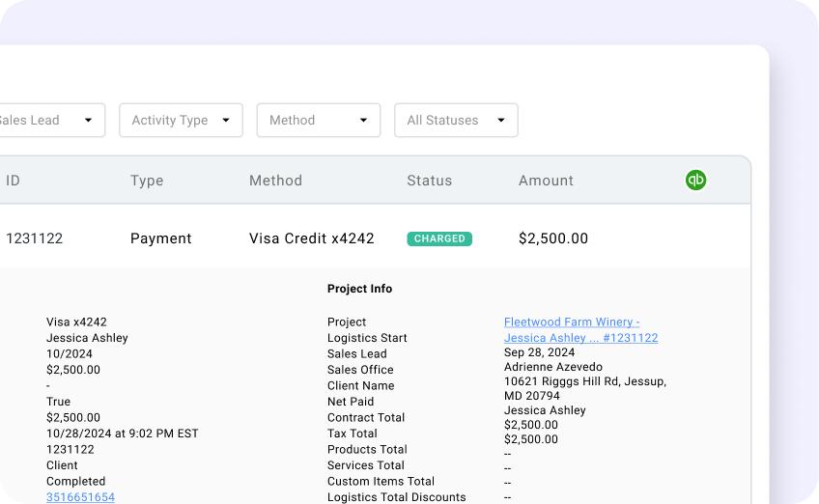
Task: Click the green QuickBooks icon
Action: click(x=695, y=180)
